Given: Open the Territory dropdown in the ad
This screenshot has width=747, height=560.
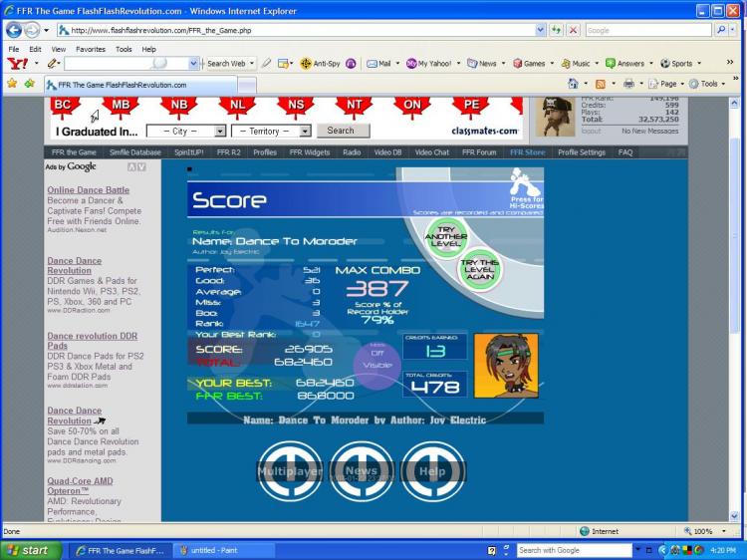Looking at the screenshot, I should pos(271,131).
